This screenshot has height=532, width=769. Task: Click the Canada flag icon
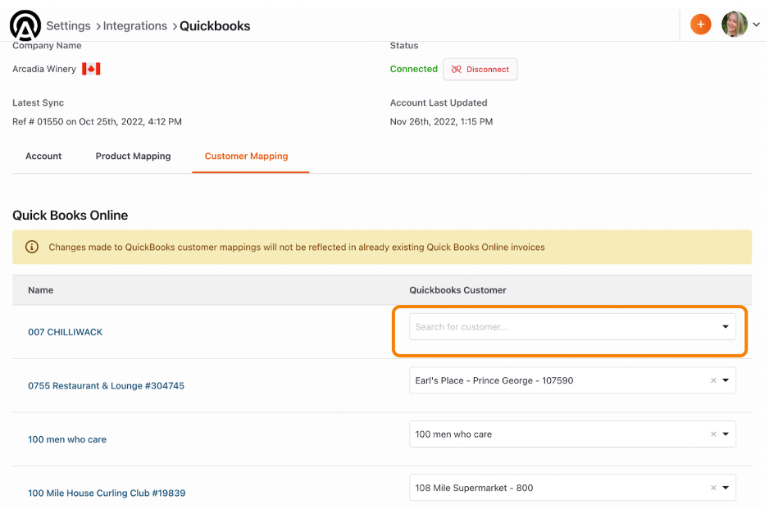[x=91, y=69]
